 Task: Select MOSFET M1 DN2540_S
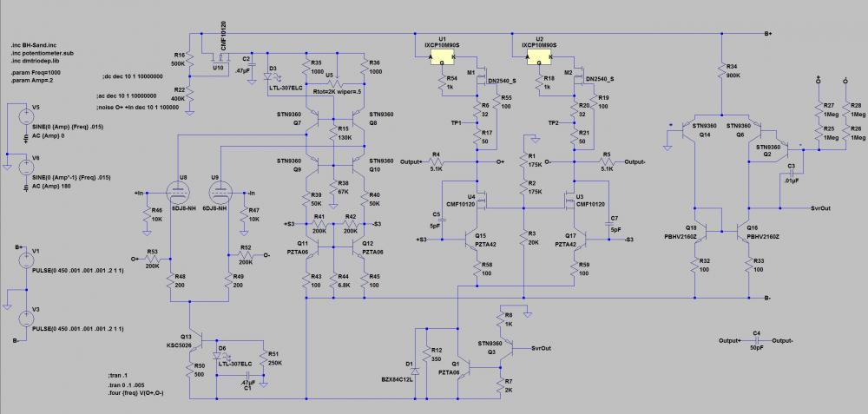(480, 74)
